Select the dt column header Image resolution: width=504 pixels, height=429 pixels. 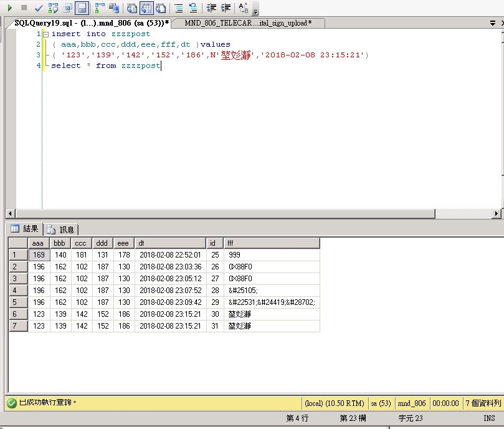[170, 243]
